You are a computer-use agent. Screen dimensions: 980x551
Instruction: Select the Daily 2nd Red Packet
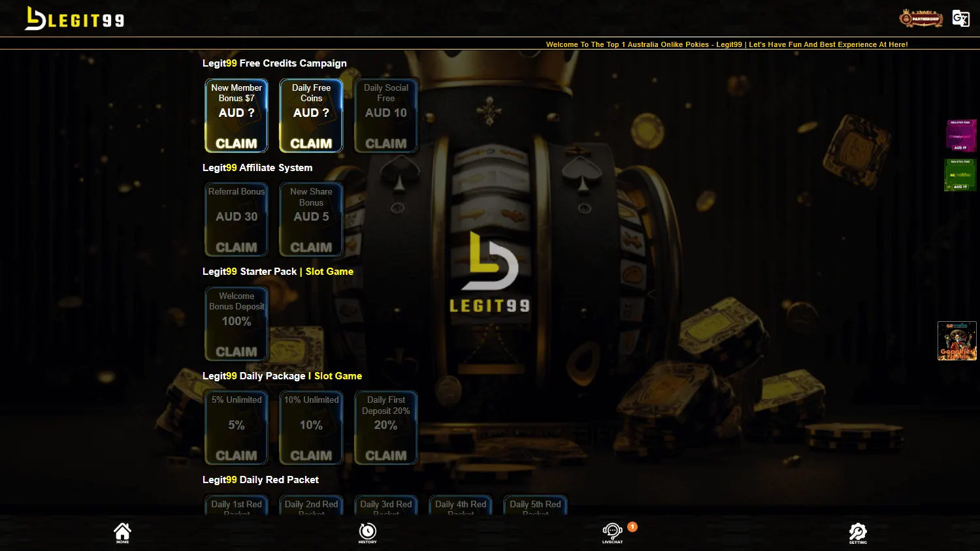point(311,505)
